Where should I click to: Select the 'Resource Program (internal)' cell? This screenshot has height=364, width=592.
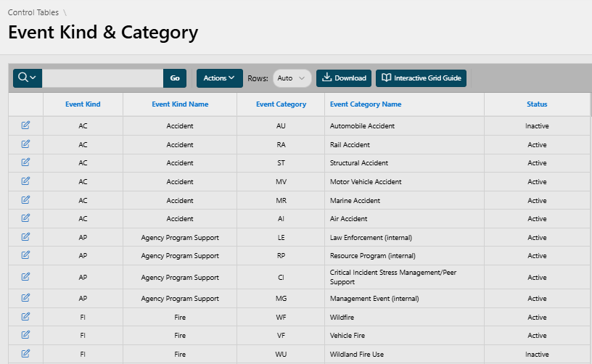pyautogui.click(x=404, y=256)
